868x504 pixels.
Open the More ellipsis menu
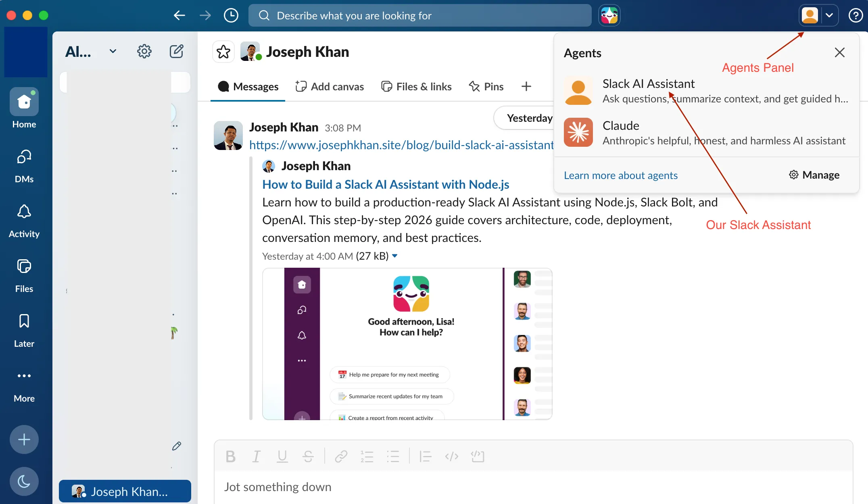(x=24, y=385)
